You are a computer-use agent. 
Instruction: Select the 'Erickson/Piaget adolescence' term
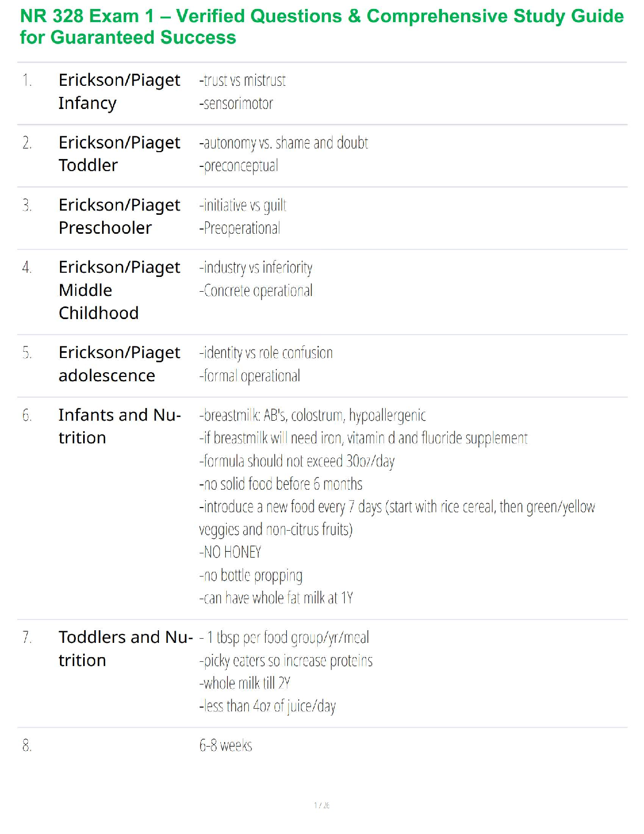(119, 364)
